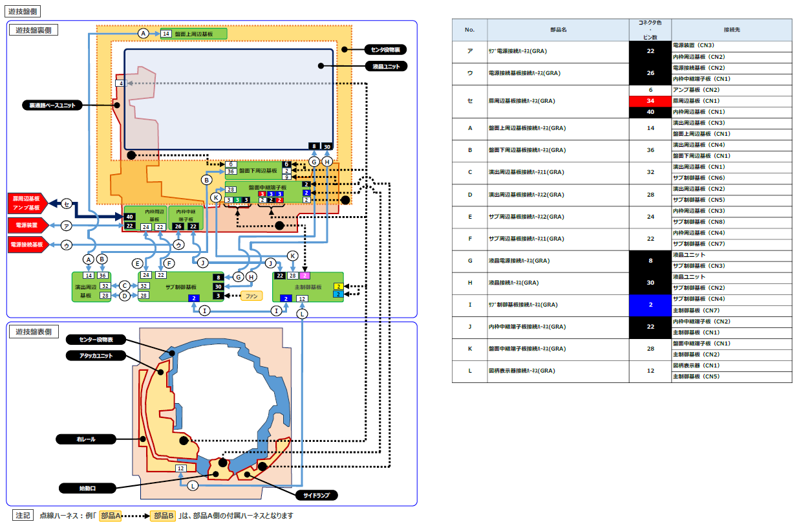Select the 遊技盤表側 section label
Screen dimensions: 812x526
tap(34, 332)
